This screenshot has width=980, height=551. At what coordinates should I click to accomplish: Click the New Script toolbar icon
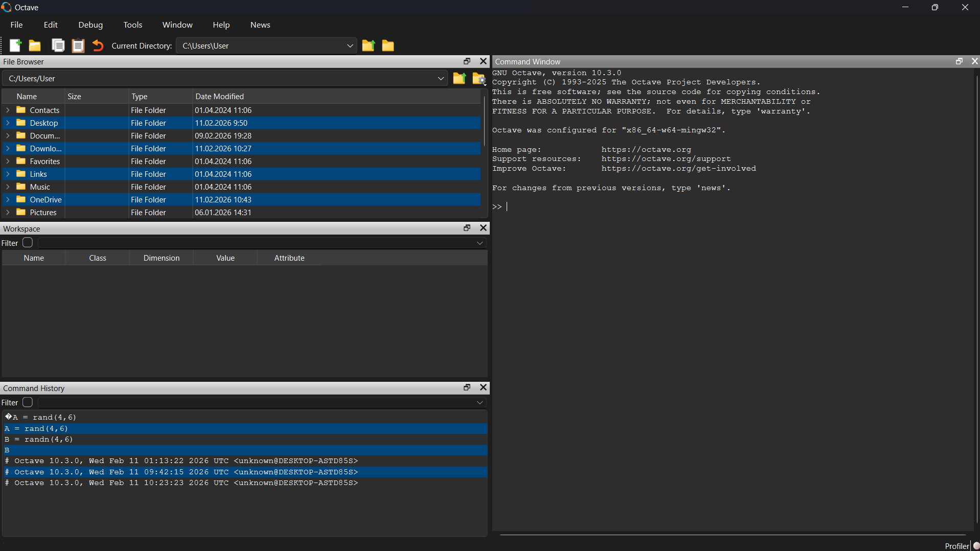(x=15, y=46)
